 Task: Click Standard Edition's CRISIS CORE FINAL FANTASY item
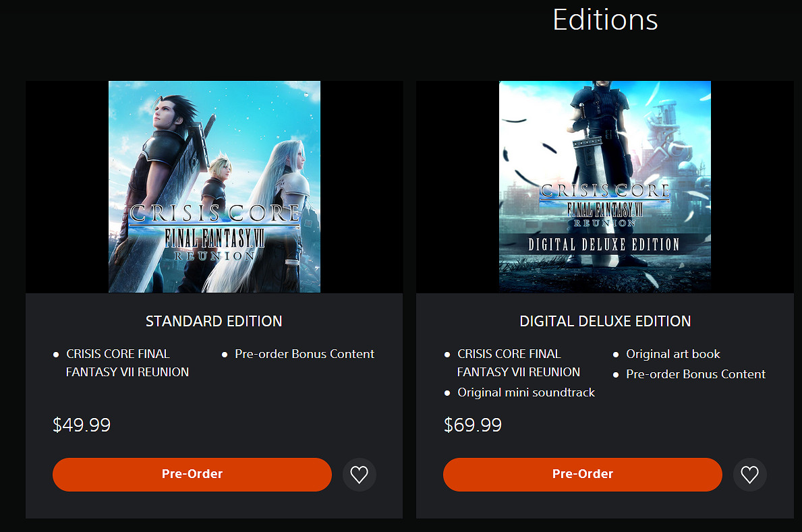point(127,363)
